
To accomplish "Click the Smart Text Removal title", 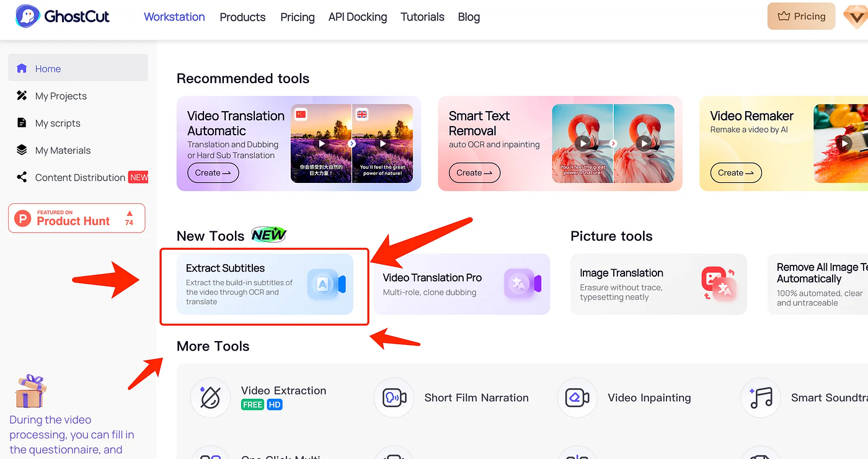I will [x=479, y=123].
